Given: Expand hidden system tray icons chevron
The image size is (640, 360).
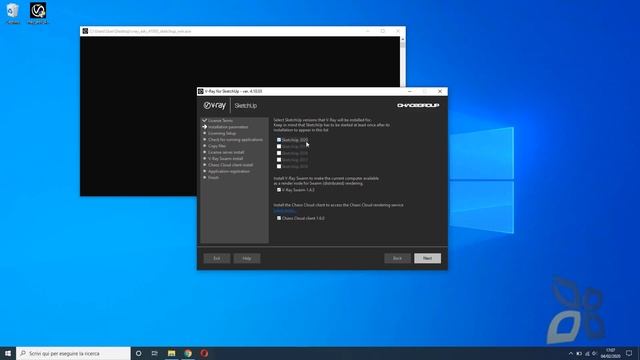Looking at the screenshot, I should click(x=571, y=353).
